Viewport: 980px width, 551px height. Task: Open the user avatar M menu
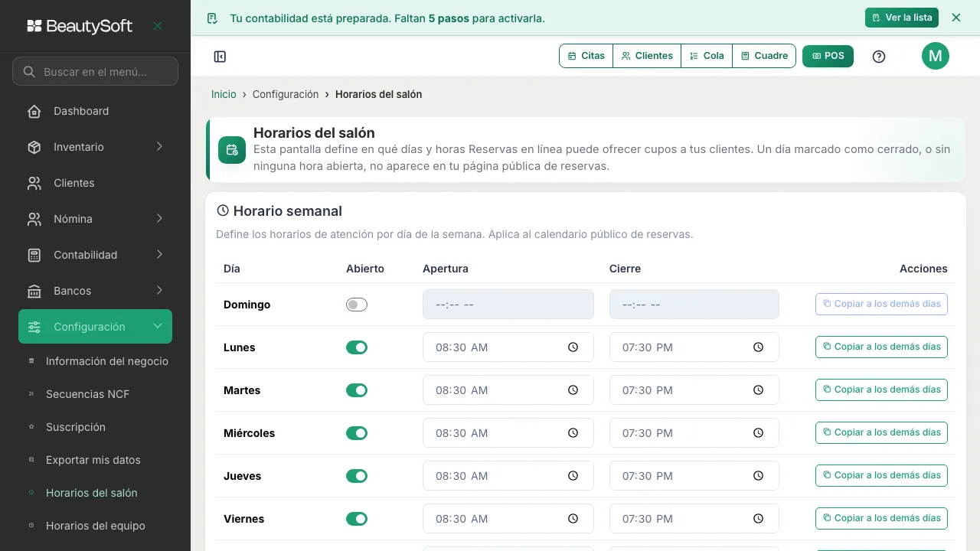(x=936, y=56)
